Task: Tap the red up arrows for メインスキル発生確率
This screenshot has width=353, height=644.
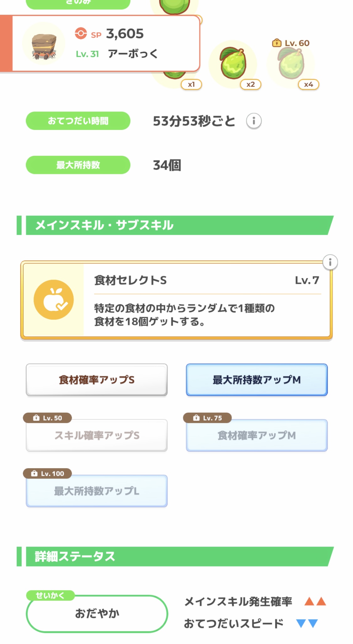Action: click(x=315, y=601)
